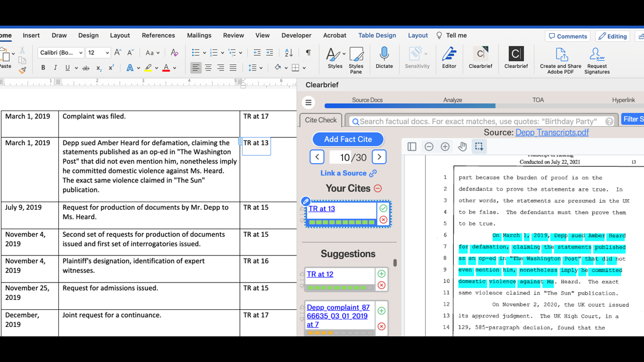Viewport: 644px width, 362px height.
Task: Toggle show paragraph marks
Action: pyautogui.click(x=308, y=52)
